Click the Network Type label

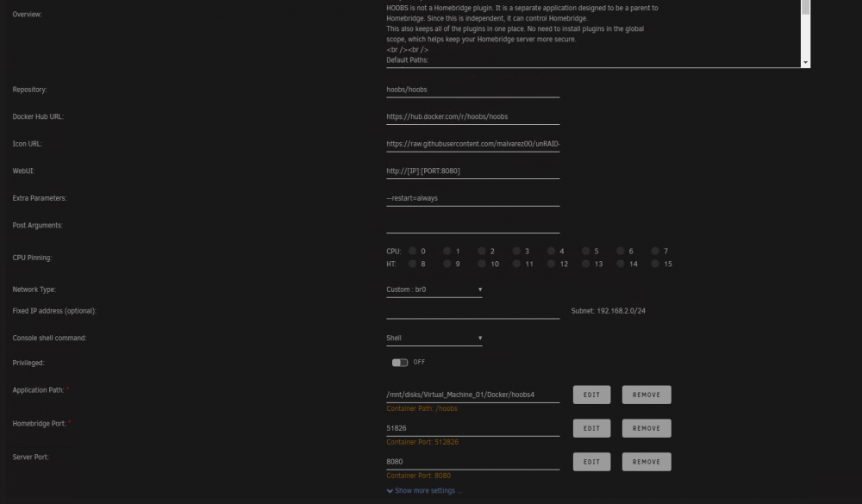click(x=34, y=289)
